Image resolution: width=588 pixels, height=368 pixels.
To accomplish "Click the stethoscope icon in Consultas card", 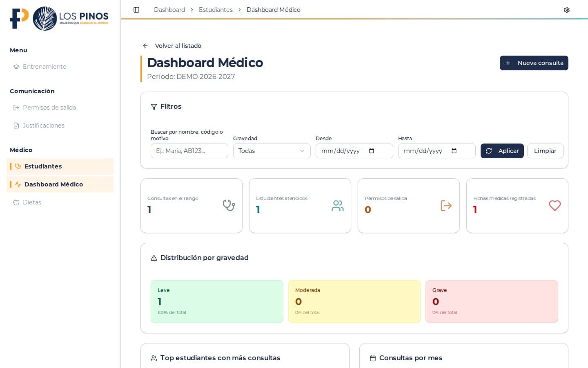I will [229, 205].
